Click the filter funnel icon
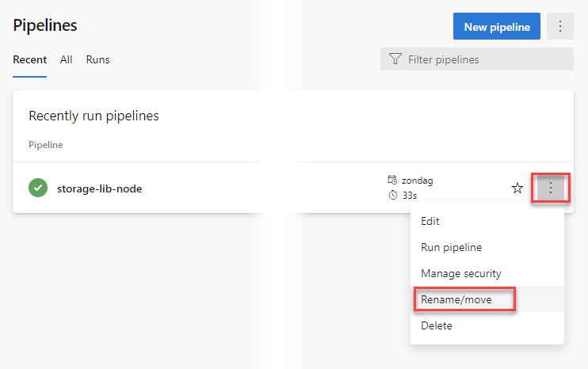Screen dimensions: 588x369 (395, 59)
